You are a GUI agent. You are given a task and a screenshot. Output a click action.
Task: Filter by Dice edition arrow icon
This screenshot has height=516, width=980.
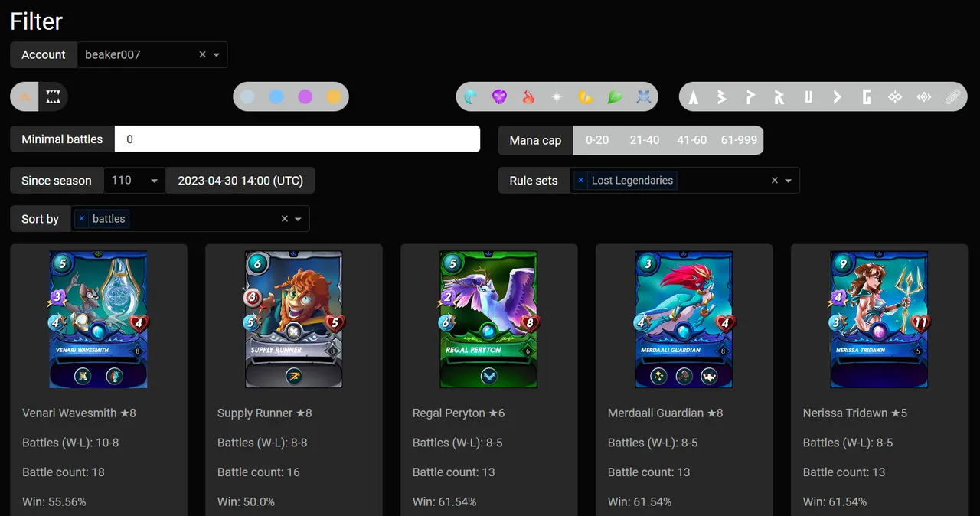[837, 97]
